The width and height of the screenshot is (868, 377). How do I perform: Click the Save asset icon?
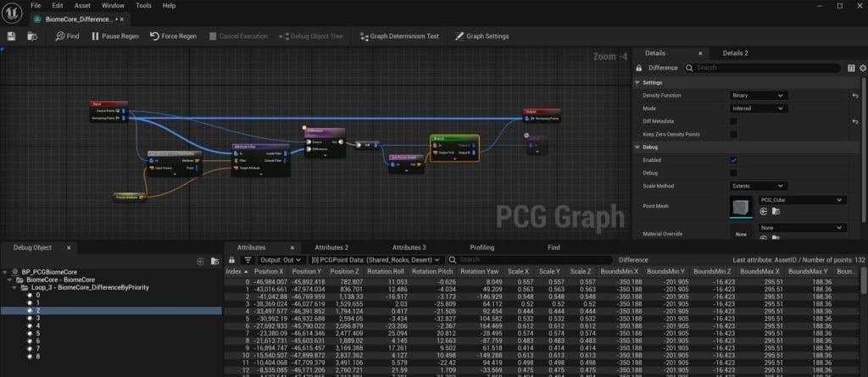(12, 36)
